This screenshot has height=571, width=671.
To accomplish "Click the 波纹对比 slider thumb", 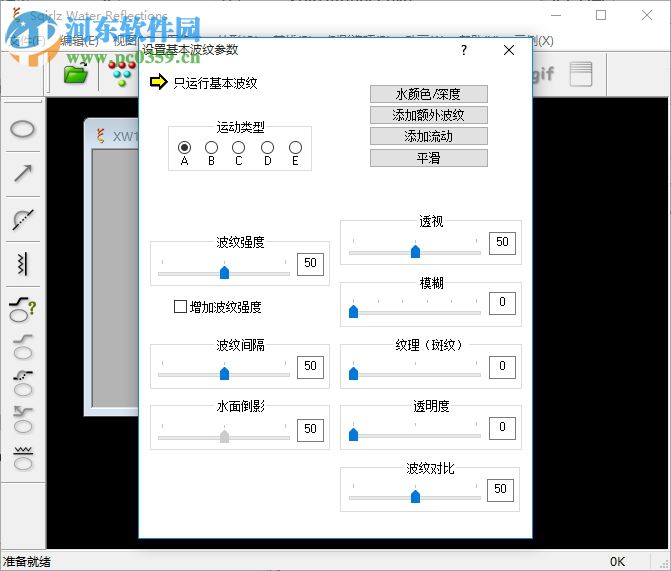I will (x=415, y=496).
